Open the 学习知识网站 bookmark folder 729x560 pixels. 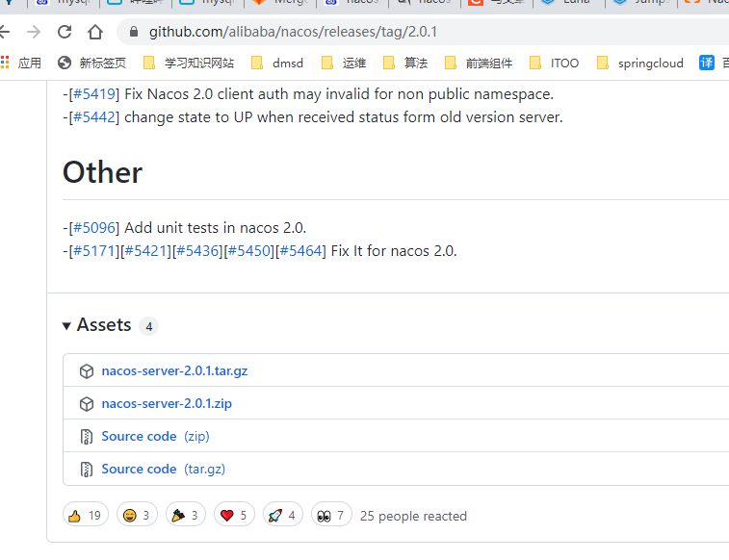point(189,63)
